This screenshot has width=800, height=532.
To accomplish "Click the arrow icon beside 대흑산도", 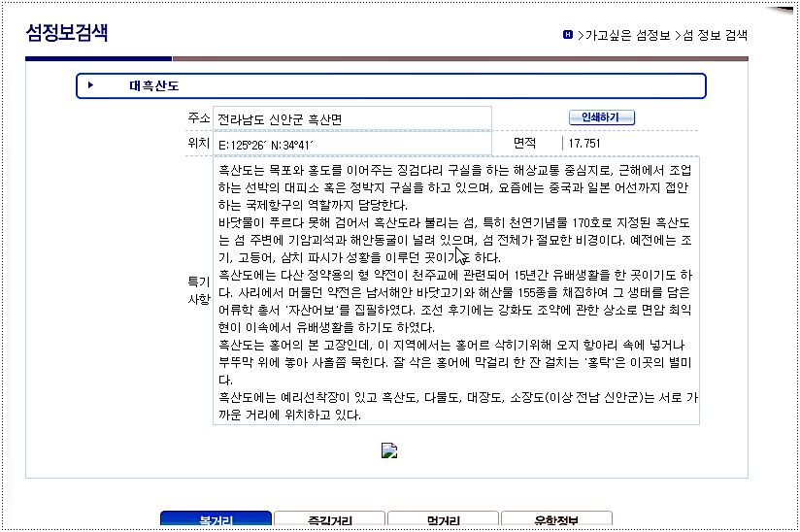I will click(90, 85).
